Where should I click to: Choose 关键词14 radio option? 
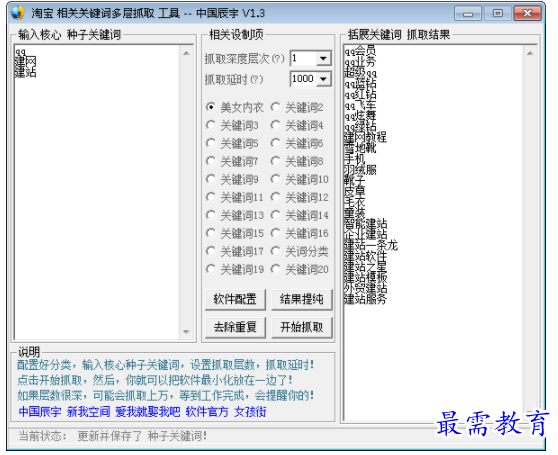point(275,215)
